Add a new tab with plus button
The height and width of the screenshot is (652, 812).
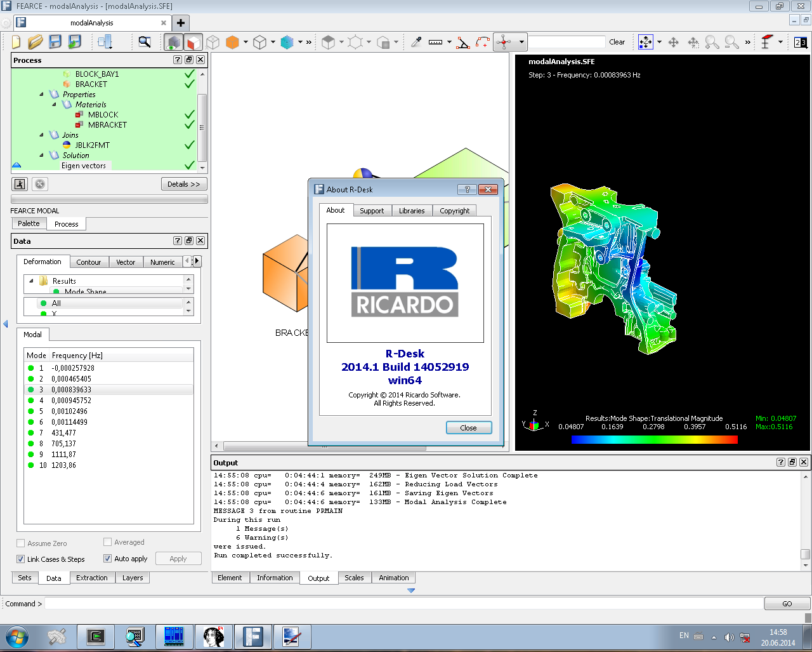click(x=181, y=23)
